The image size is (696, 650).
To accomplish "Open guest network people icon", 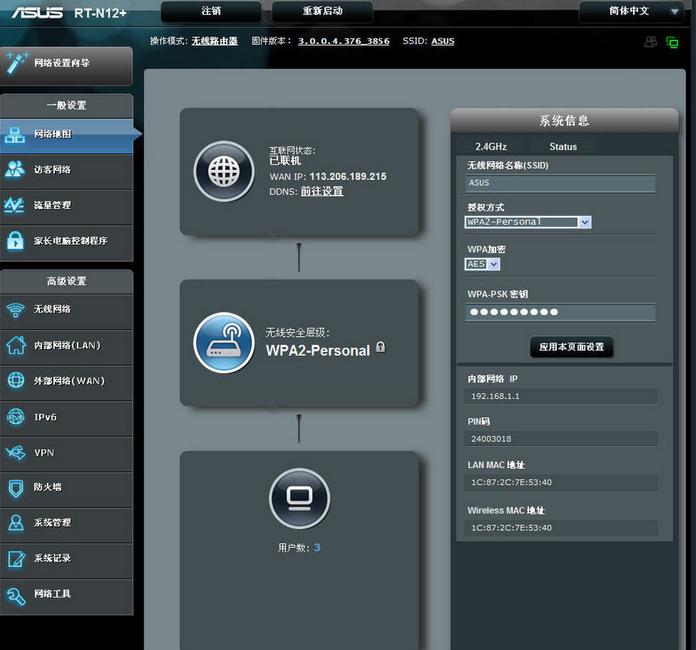I will point(15,170).
